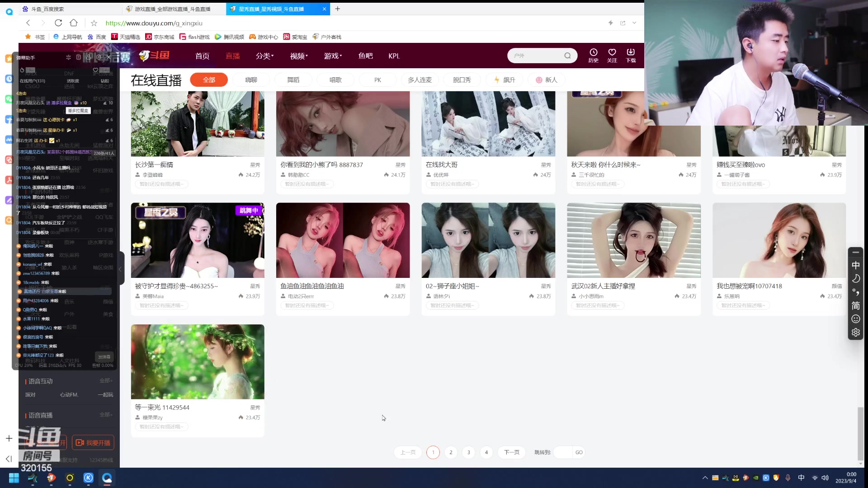
Task: Expand 全部 next to 语音互动
Action: point(106,381)
